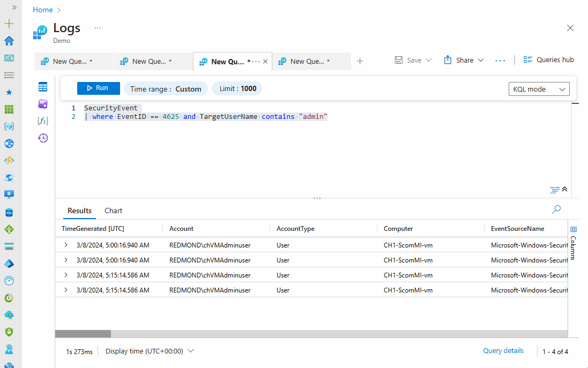The height and width of the screenshot is (368, 588).
Task: Open the Functions fx pane icon
Action: (x=43, y=121)
